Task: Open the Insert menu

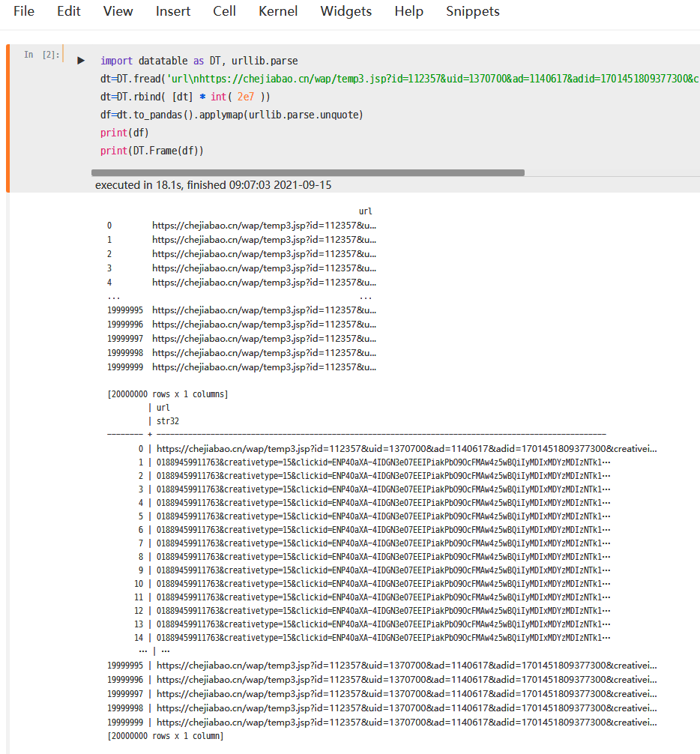Action: tap(173, 11)
